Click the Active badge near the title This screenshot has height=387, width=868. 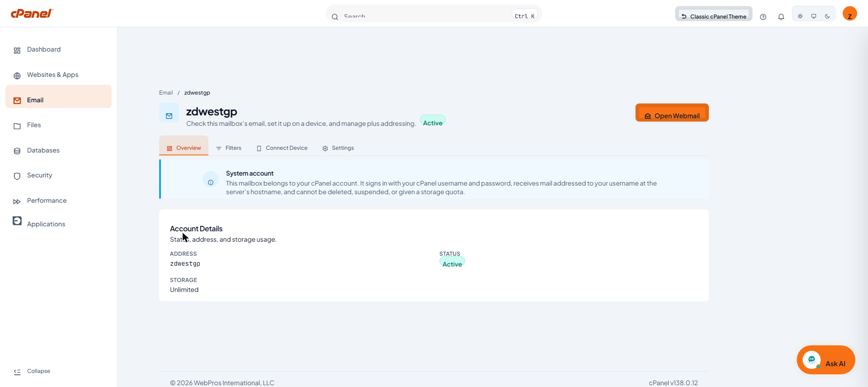(x=433, y=121)
